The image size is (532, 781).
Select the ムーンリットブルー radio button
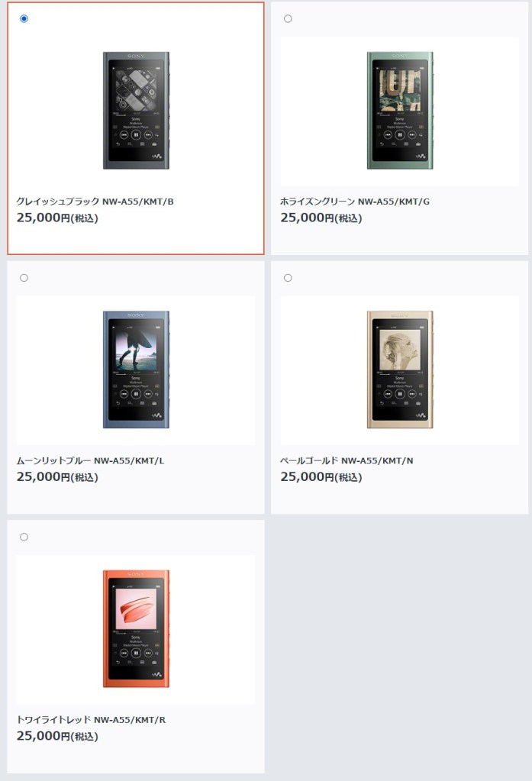click(24, 278)
